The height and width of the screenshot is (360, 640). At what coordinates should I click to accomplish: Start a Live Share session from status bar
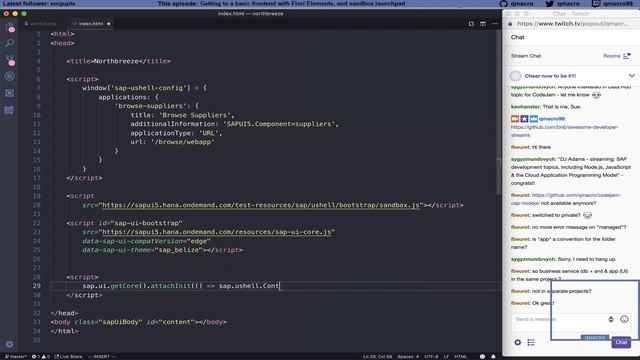[x=68, y=356]
